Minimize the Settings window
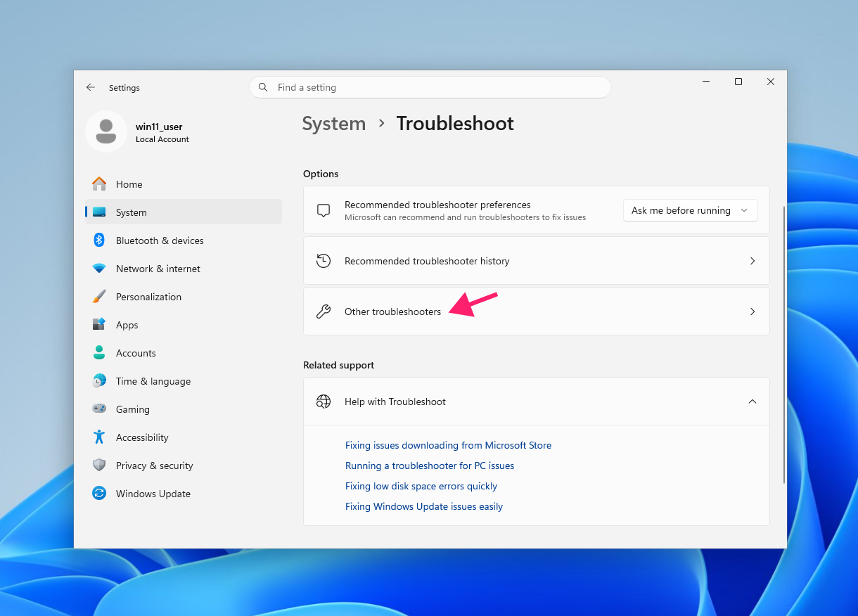 coord(706,82)
